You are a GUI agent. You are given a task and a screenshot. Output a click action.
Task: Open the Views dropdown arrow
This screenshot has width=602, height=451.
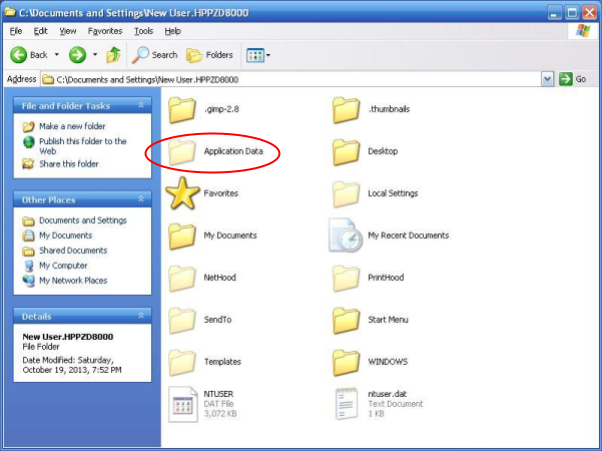268,55
